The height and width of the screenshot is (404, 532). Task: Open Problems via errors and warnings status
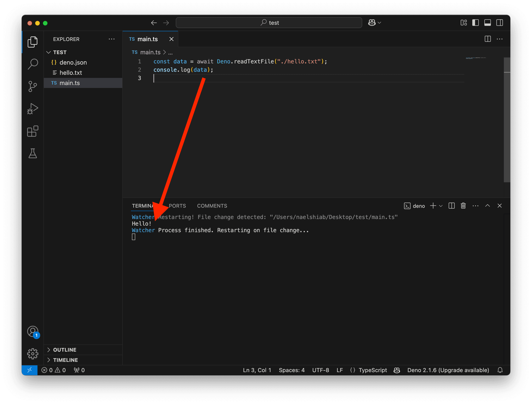tap(54, 370)
